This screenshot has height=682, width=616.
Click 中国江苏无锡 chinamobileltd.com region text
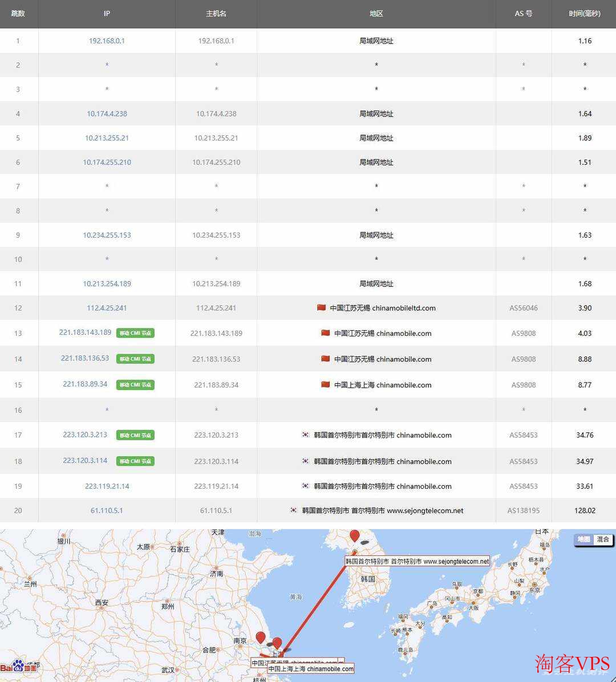tap(383, 308)
